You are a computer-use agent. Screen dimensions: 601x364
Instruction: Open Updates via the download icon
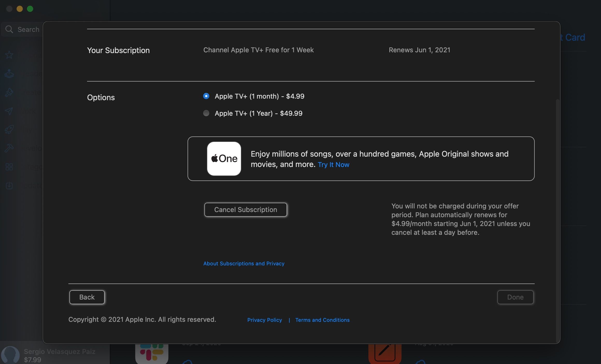click(x=9, y=186)
